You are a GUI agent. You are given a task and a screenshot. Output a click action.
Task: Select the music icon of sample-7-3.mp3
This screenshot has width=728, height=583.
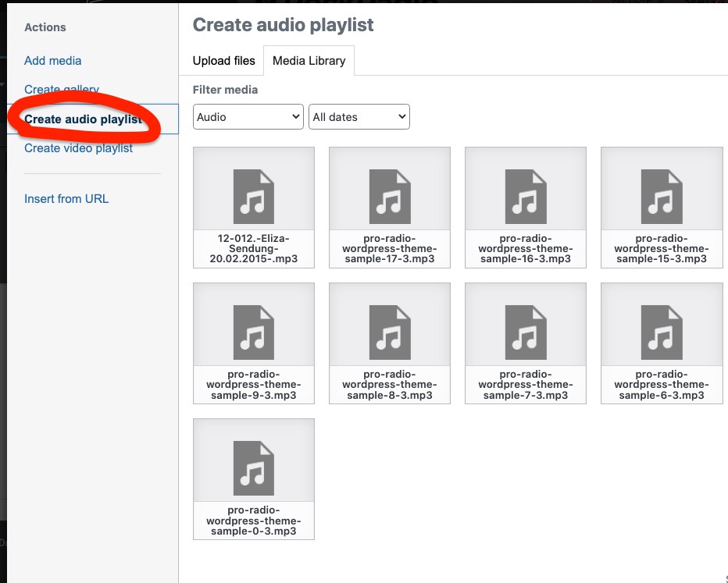pos(526,332)
